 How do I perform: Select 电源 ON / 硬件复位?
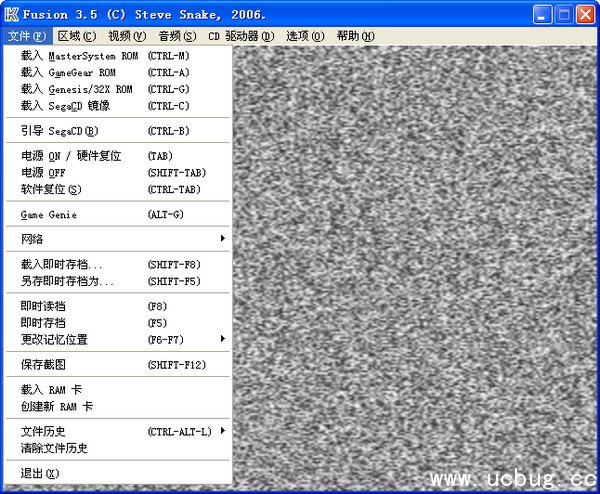(118, 156)
